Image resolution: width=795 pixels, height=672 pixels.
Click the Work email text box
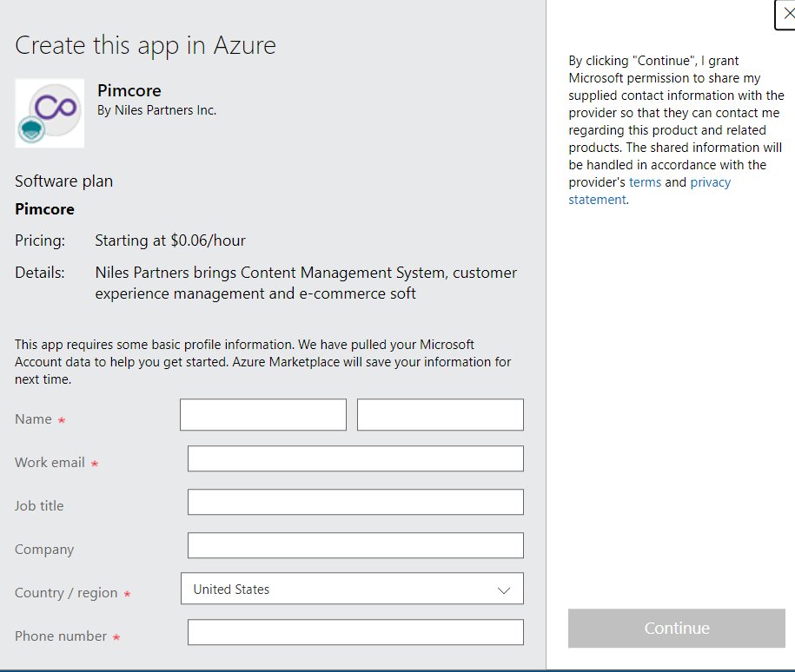point(355,458)
